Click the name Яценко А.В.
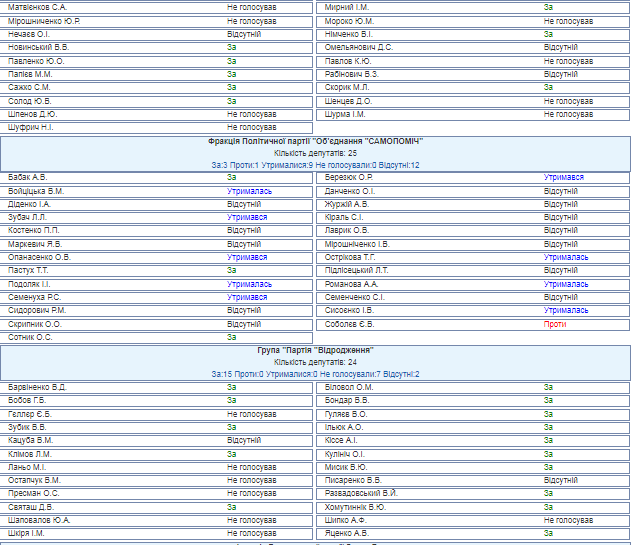The image size is (635, 545). [347, 533]
